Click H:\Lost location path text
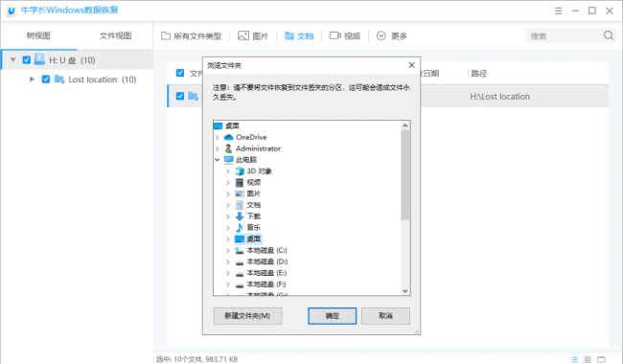Image resolution: width=623 pixels, height=364 pixels. pyautogui.click(x=499, y=97)
